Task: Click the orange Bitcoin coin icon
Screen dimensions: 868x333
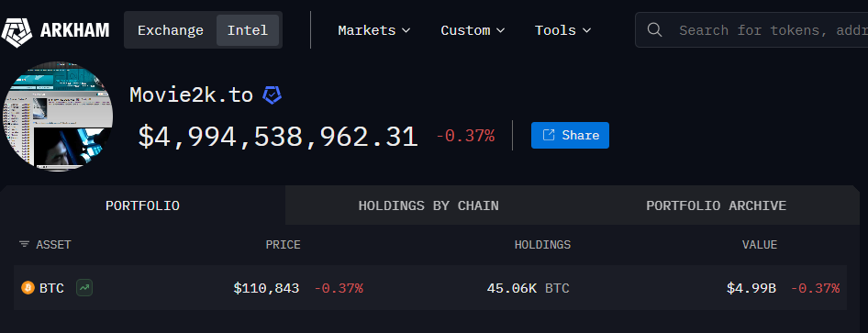Action: coord(28,288)
